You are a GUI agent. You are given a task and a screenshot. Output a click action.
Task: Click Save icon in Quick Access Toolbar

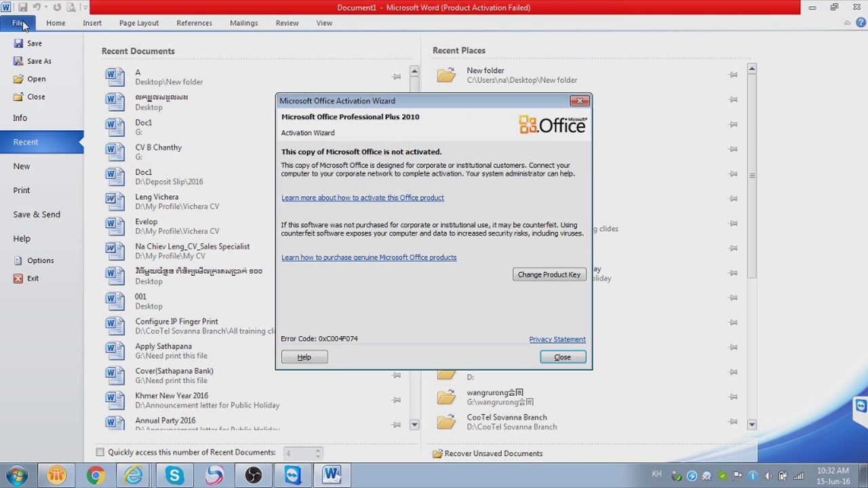point(22,7)
